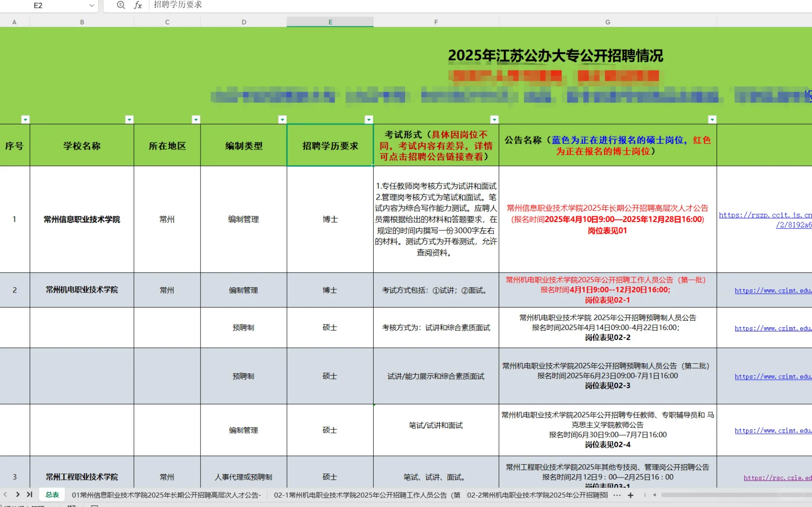Select cell 常州机电职业技术学院 in school column
Viewport: 812px width, 507px height.
tap(82, 290)
